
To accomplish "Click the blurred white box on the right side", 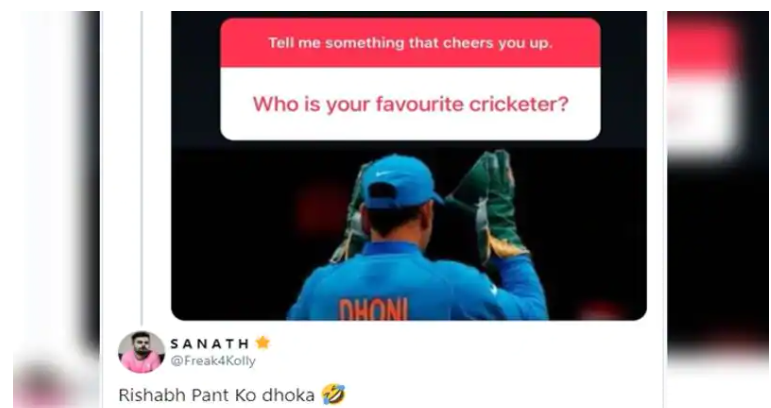I will 702,118.
